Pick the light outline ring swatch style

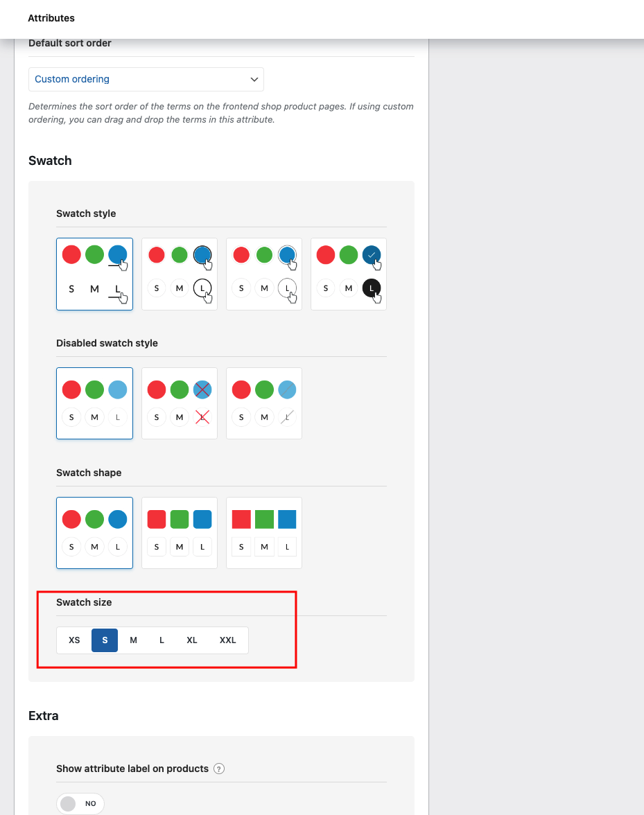264,274
